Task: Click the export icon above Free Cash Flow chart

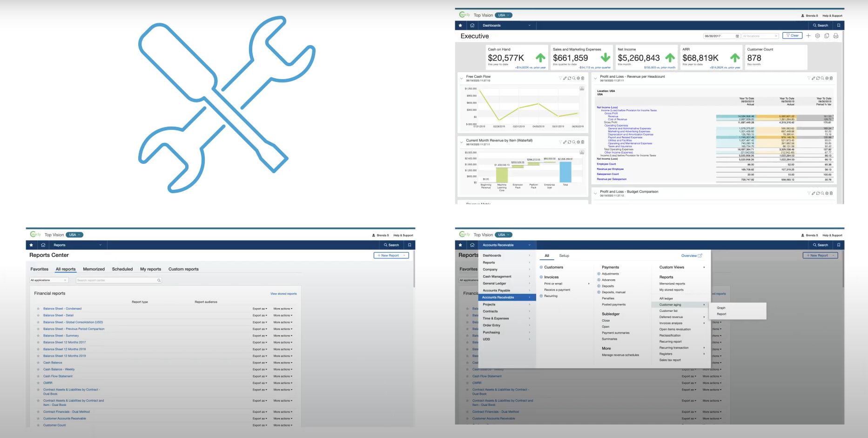Action: coord(582,88)
